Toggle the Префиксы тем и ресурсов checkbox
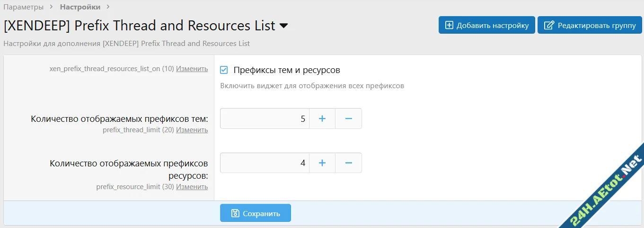Viewport: 644px width, 228px height. pyautogui.click(x=224, y=70)
